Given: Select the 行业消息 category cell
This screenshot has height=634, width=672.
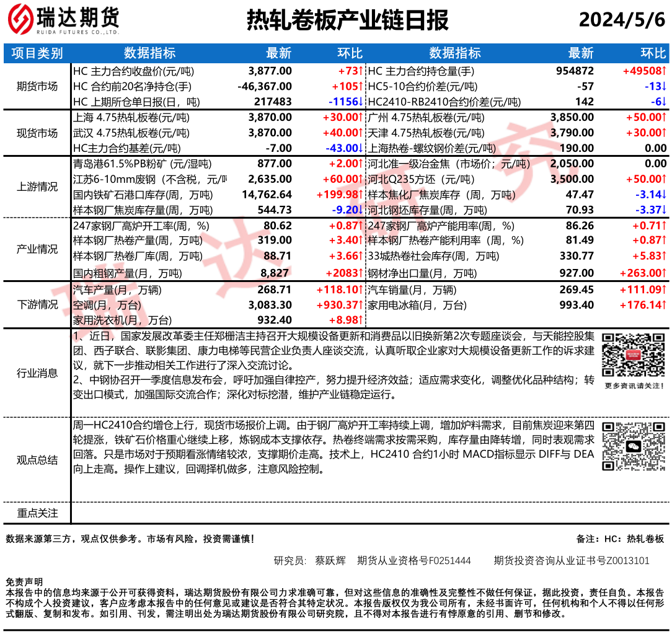Looking at the screenshot, I should pos(37,373).
